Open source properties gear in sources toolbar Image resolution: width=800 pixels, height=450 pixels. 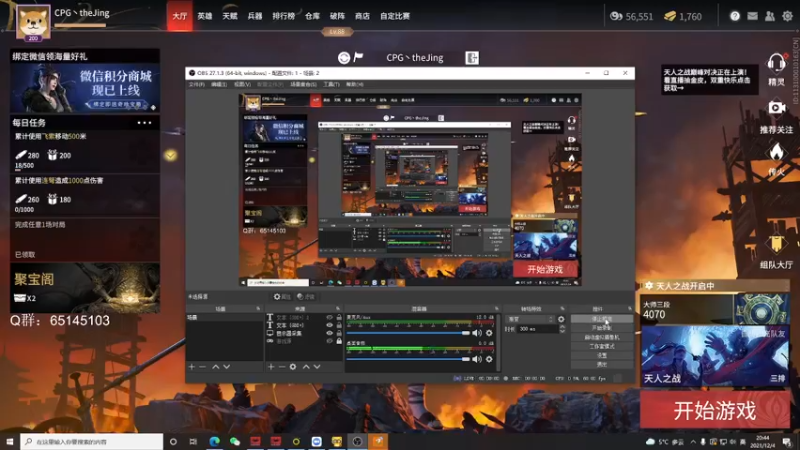(293, 367)
